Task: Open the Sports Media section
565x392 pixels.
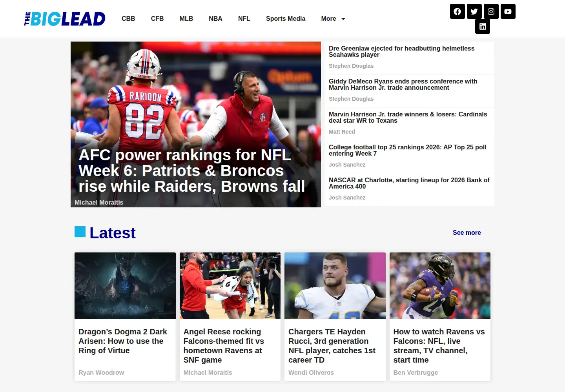Action: point(286,18)
